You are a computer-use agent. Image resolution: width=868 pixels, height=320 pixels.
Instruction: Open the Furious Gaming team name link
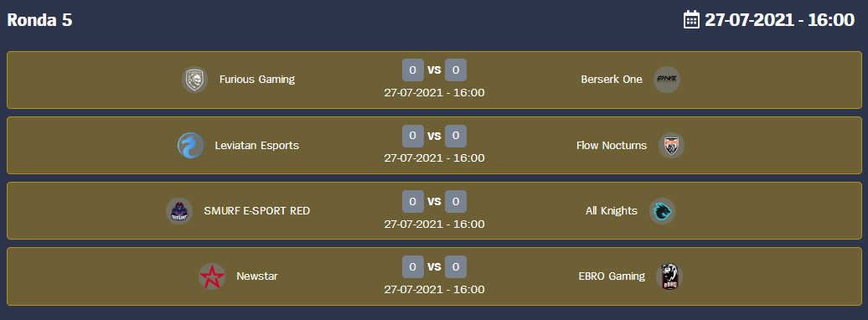(257, 80)
